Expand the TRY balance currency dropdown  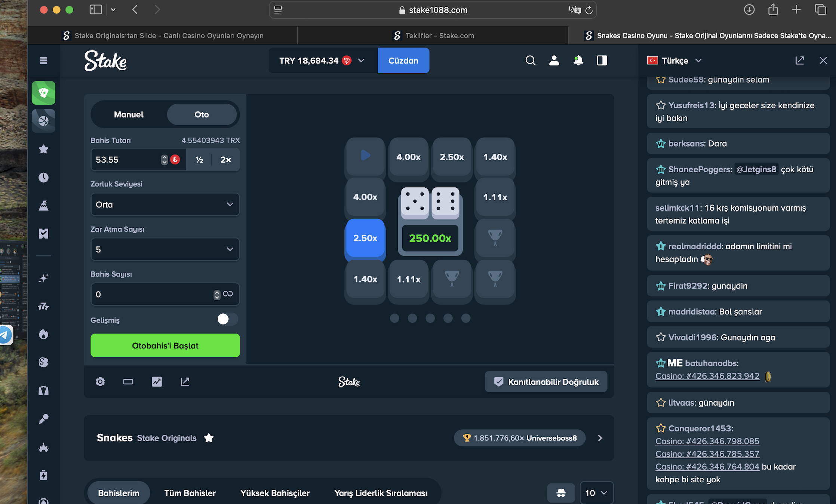point(361,61)
